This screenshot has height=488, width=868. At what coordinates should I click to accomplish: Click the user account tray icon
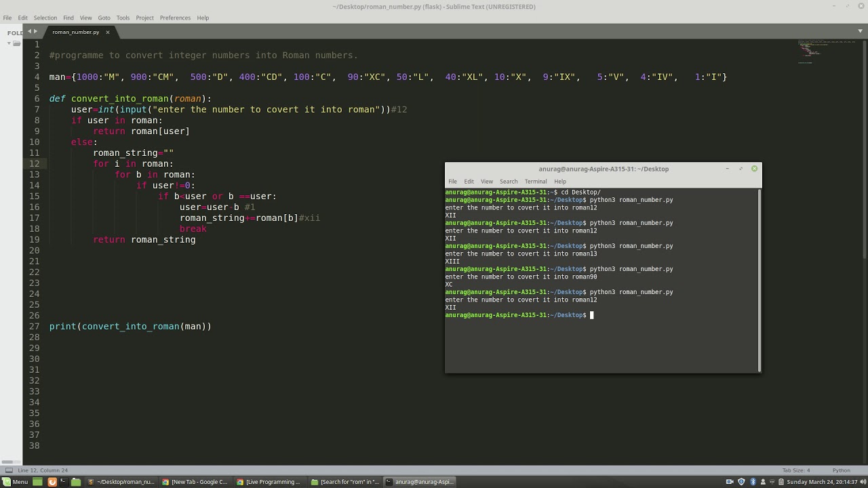[763, 482]
